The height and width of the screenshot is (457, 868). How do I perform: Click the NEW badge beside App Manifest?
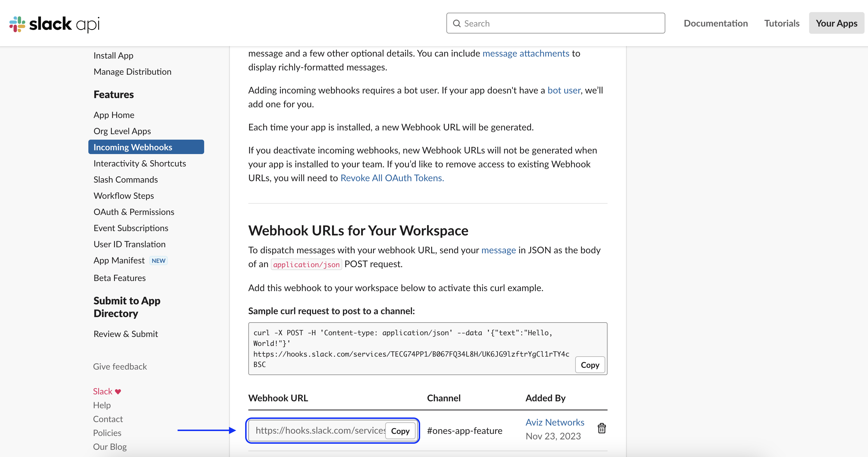(158, 261)
